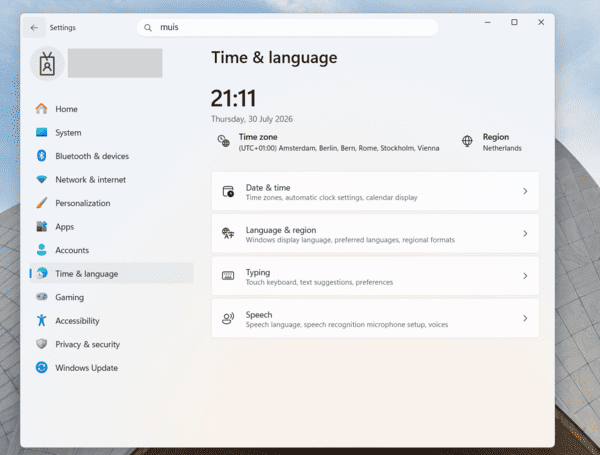This screenshot has height=455, width=600.
Task: Click the Privacy shield icon
Action: (41, 344)
